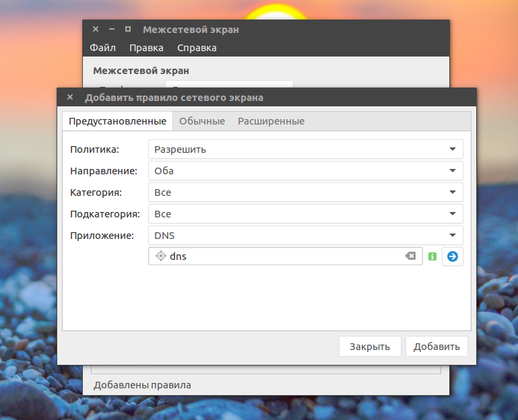The image size is (518, 420).
Task: Expand the Направление dropdown
Action: click(306, 171)
